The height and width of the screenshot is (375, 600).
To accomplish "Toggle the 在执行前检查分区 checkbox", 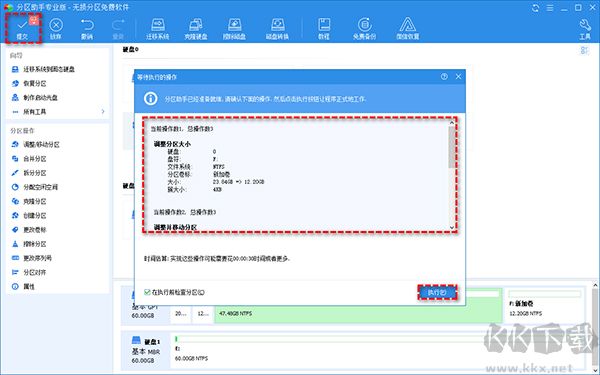I will [147, 292].
